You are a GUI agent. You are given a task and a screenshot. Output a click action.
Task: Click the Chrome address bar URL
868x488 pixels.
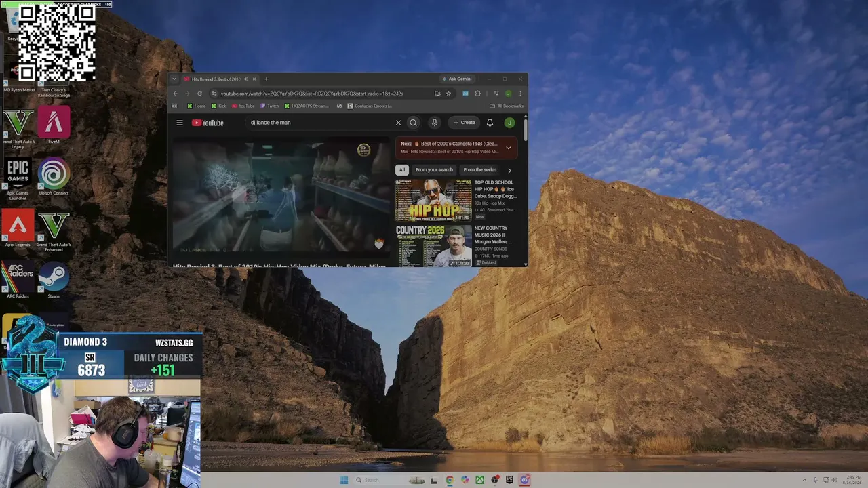[312, 94]
